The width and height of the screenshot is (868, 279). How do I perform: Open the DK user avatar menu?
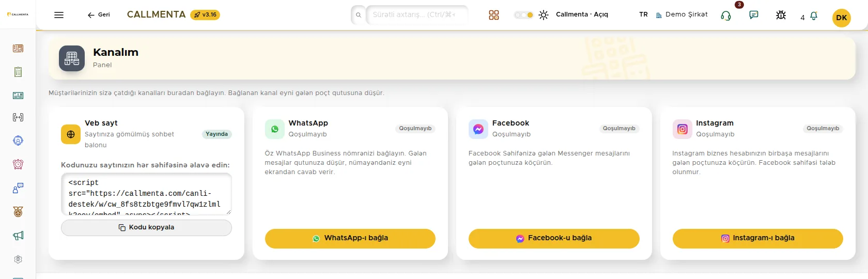pyautogui.click(x=842, y=18)
